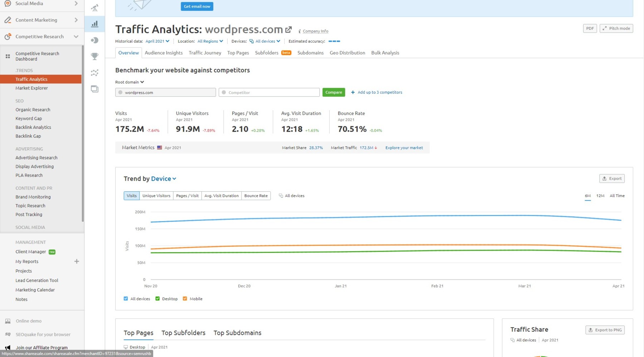The width and height of the screenshot is (644, 357).
Task: Click the pie-segment icon in the narrow toolbar
Action: coord(94,40)
